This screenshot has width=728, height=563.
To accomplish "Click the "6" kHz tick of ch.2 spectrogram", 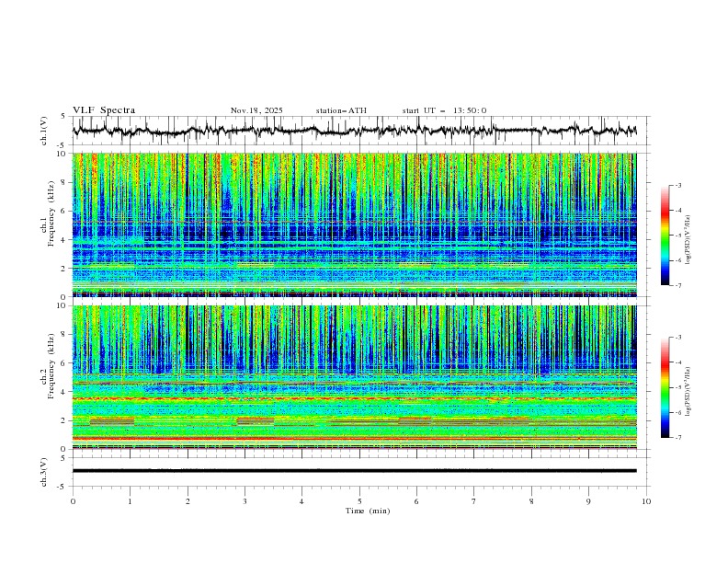I will tap(64, 363).
